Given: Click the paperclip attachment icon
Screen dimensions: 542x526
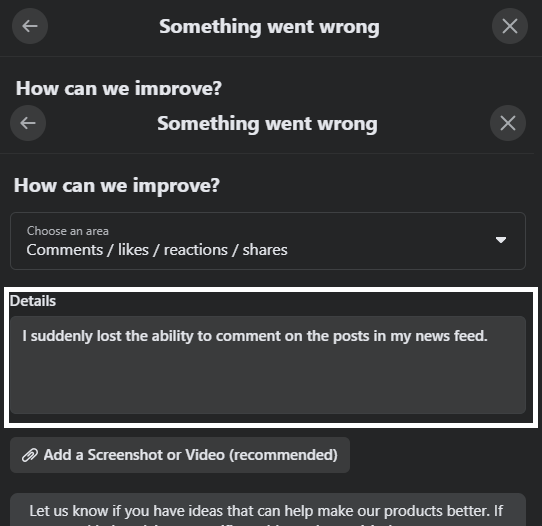Looking at the screenshot, I should [x=30, y=455].
